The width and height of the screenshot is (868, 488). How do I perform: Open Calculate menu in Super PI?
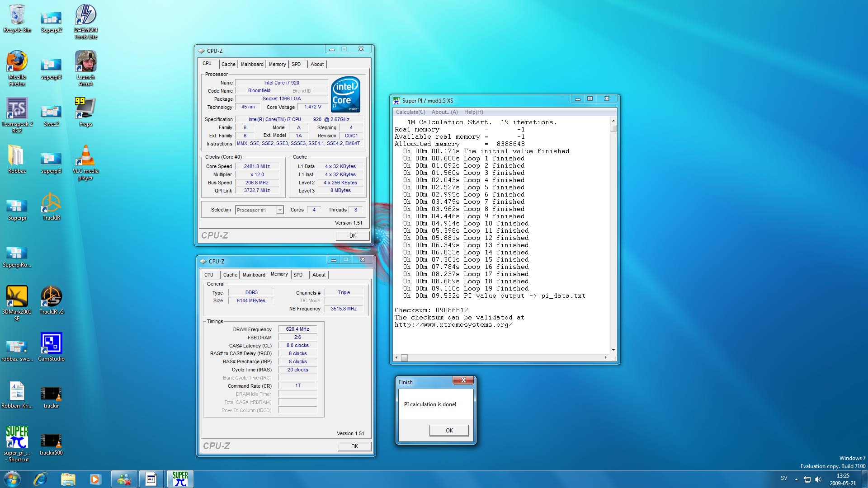coord(410,112)
